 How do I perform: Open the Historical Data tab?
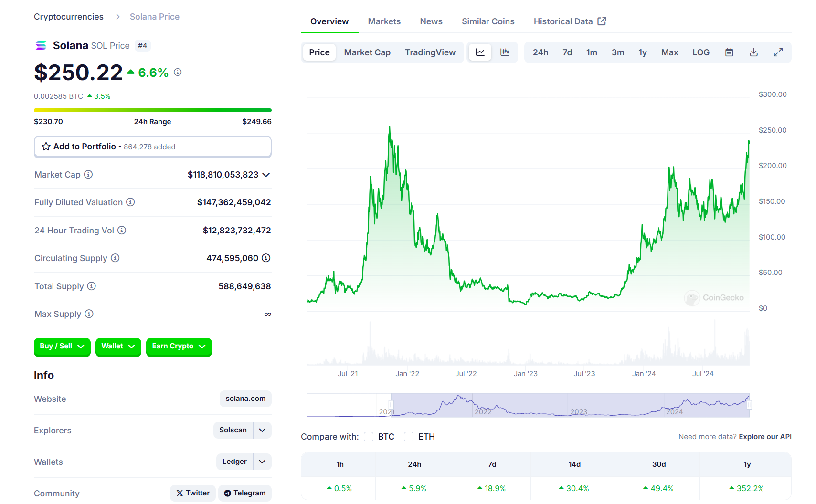pyautogui.click(x=569, y=21)
